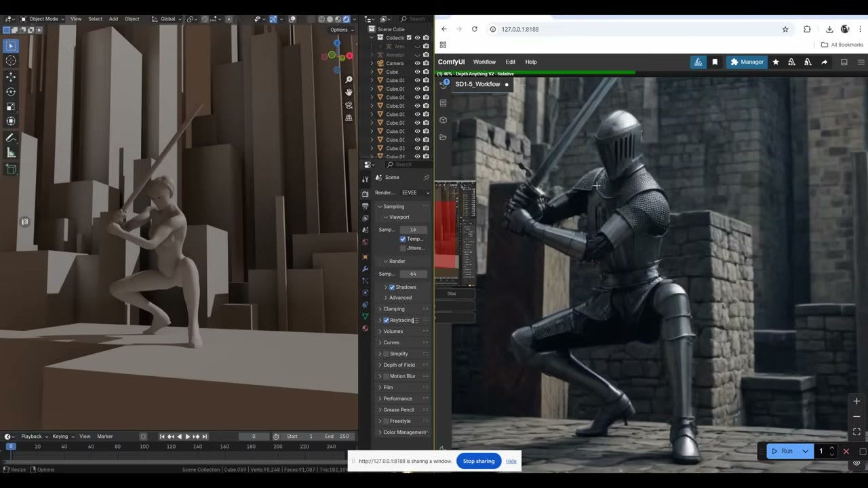Click the ComfyUI Manager button
The height and width of the screenshot is (488, 868).
point(747,62)
